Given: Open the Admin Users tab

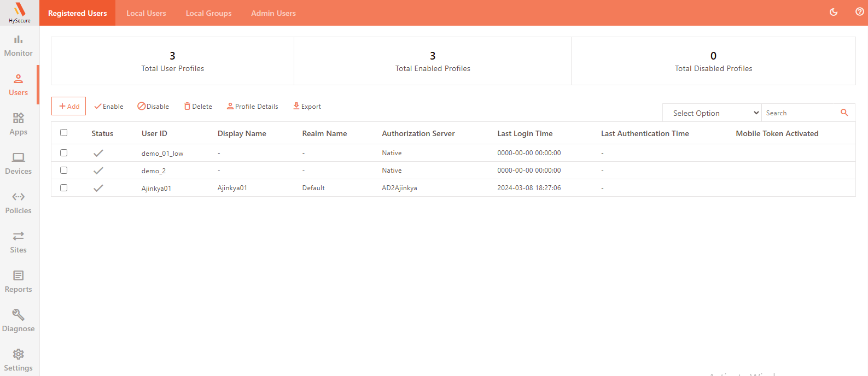Looking at the screenshot, I should click(273, 13).
